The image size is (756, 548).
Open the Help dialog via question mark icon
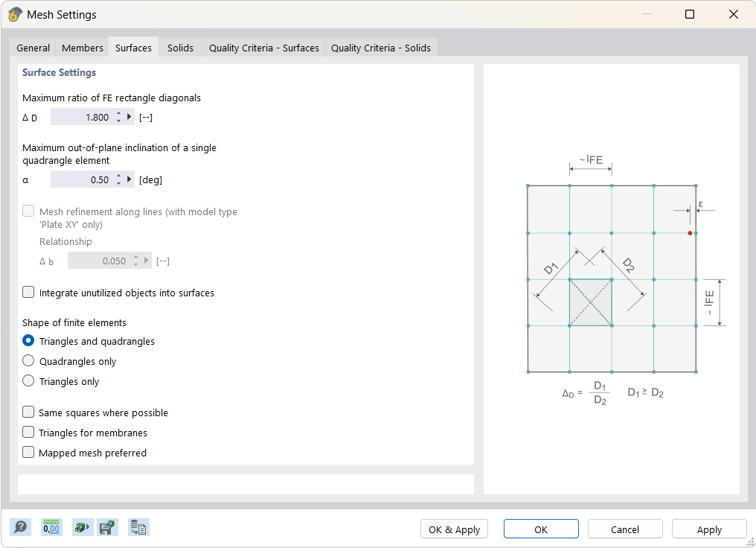(x=20, y=526)
